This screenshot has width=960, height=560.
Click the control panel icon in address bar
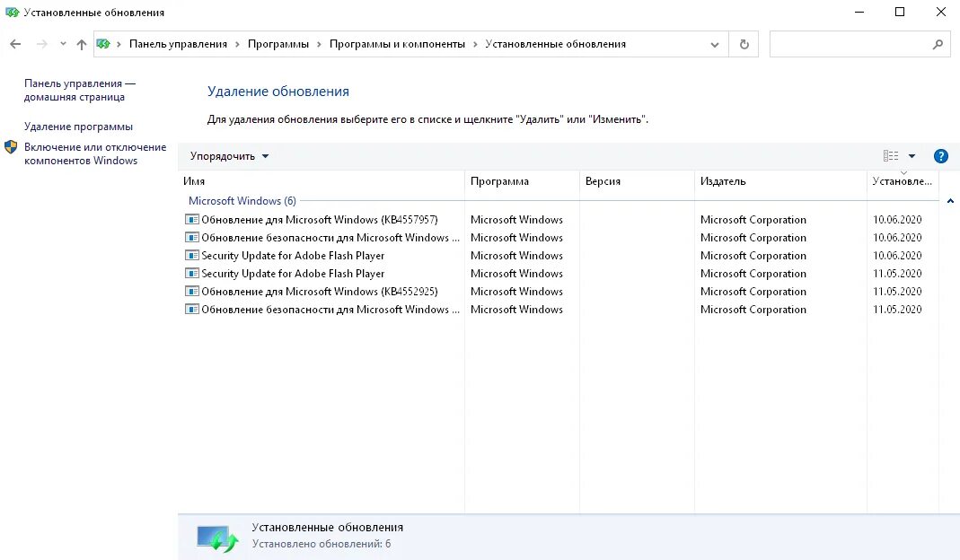tap(103, 44)
